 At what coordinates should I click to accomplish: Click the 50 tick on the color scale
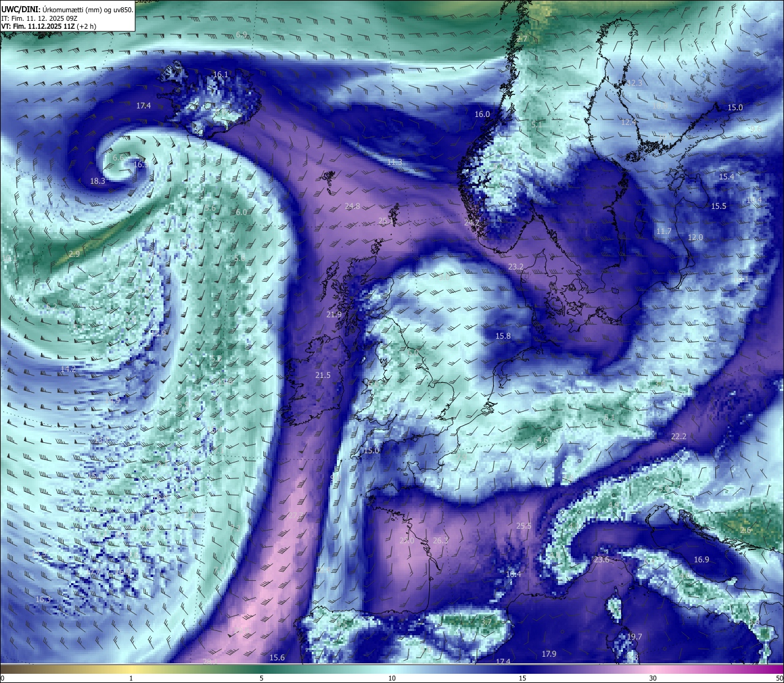[779, 678]
